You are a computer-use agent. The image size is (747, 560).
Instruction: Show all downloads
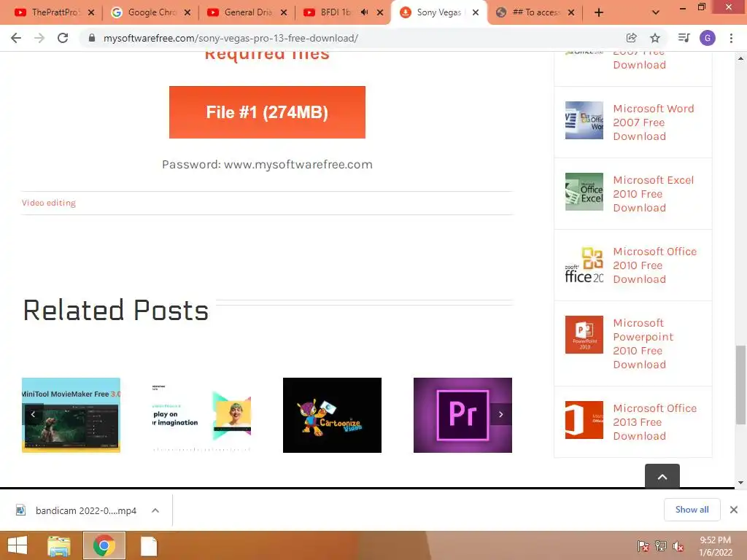[x=692, y=510]
